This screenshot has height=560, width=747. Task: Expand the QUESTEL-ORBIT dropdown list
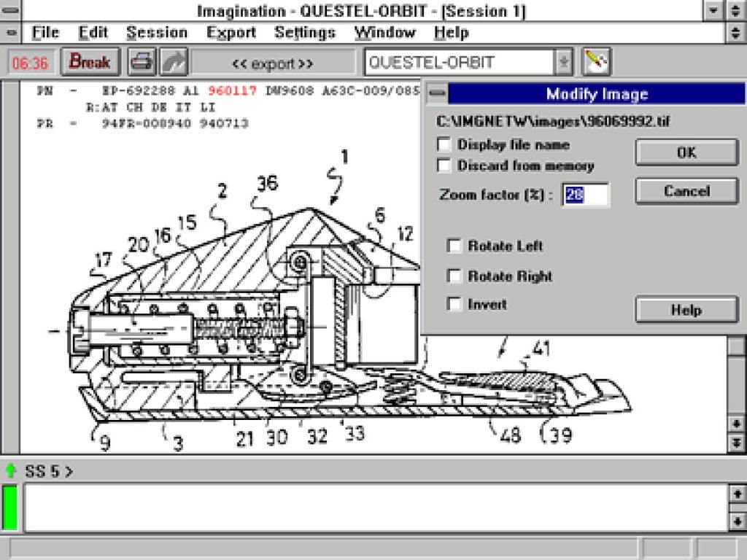[563, 63]
